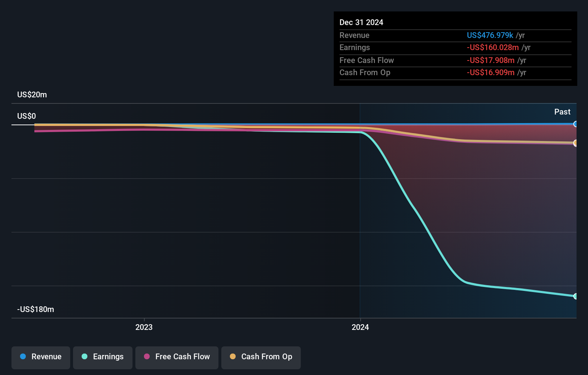
Task: Click the Revenue endpoint marker on chart
Action: pos(575,124)
